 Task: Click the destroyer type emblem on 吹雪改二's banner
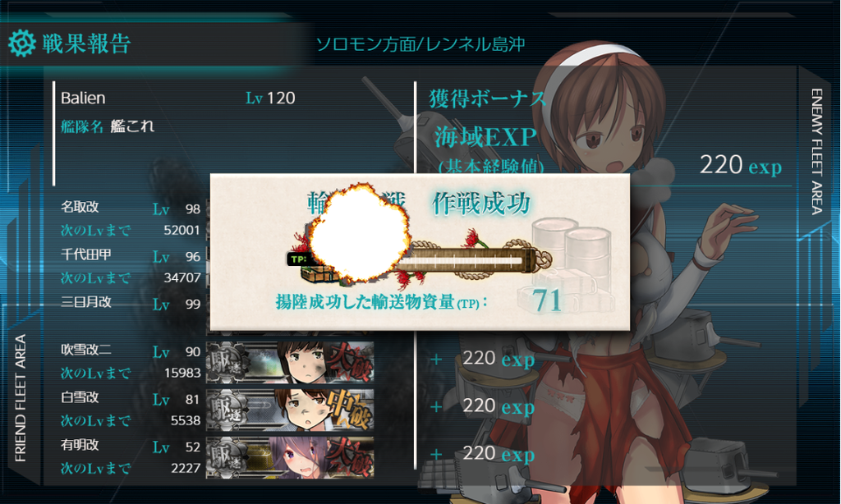coord(227,363)
